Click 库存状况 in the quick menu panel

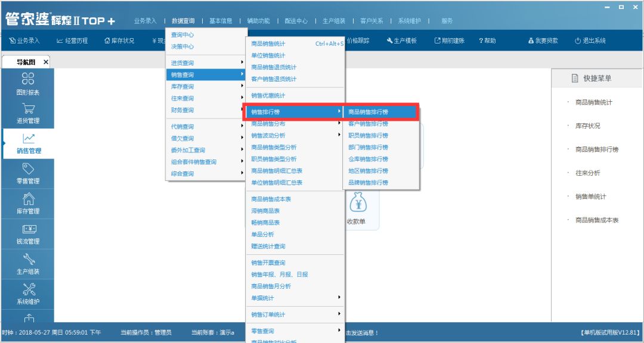(587, 126)
